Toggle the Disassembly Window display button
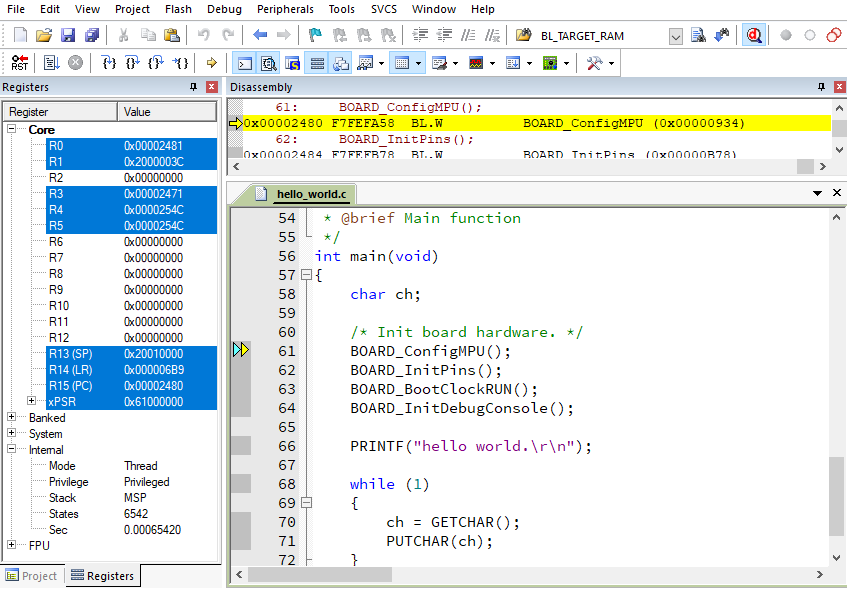The image size is (847, 590). click(x=268, y=63)
